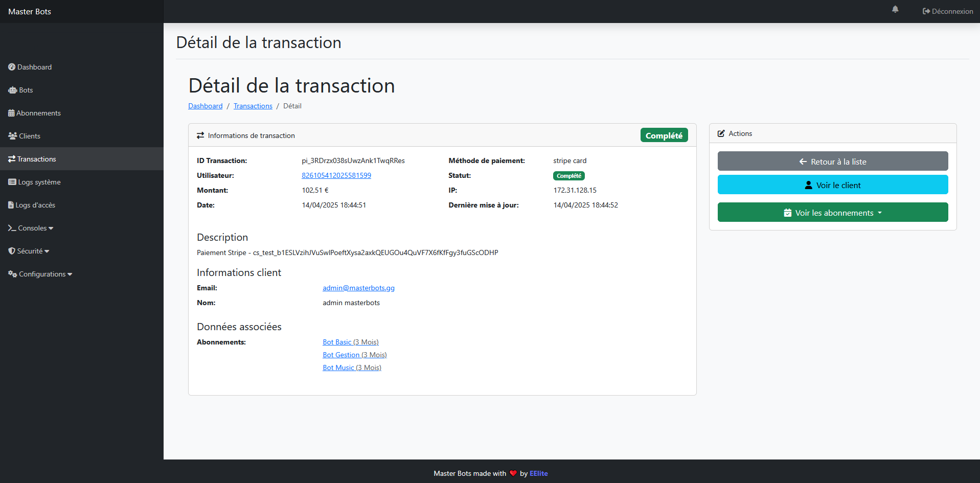Click the Retour à la liste button
Viewport: 980px width, 483px height.
(x=832, y=161)
